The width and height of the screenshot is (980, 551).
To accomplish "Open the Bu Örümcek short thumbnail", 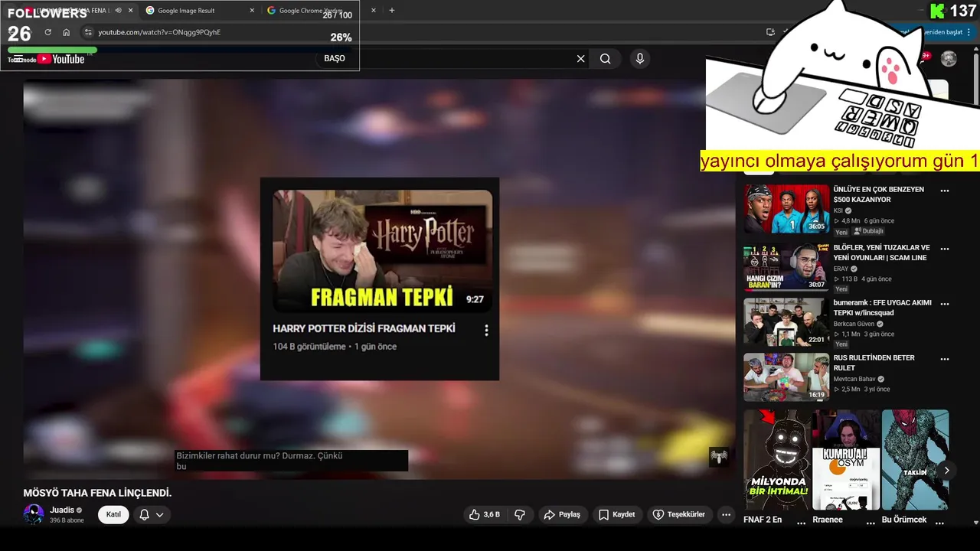I will tap(915, 460).
